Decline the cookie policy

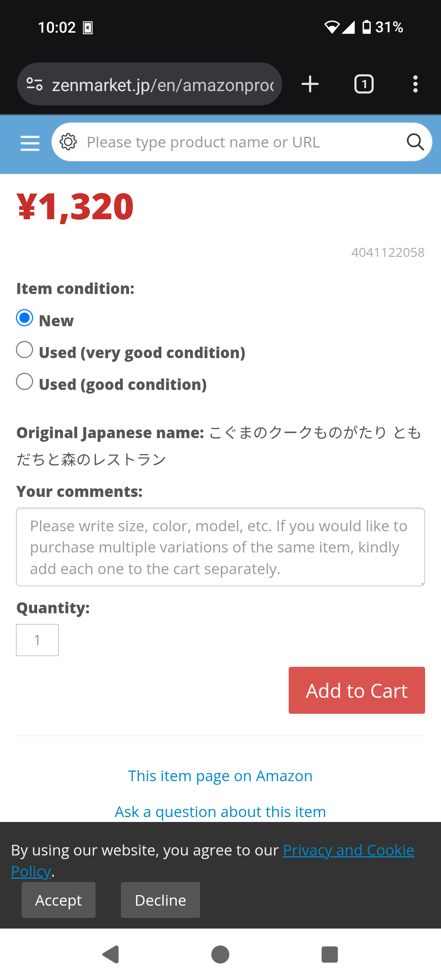click(160, 900)
